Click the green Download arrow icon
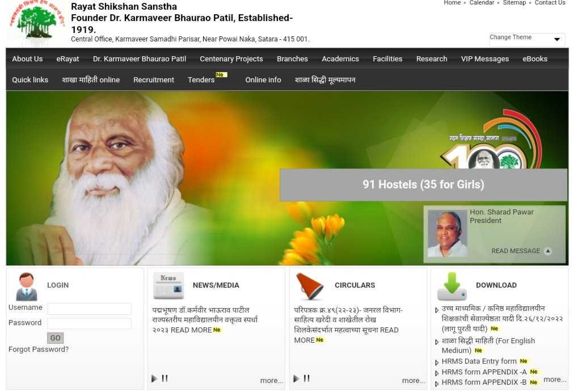 (x=452, y=286)
